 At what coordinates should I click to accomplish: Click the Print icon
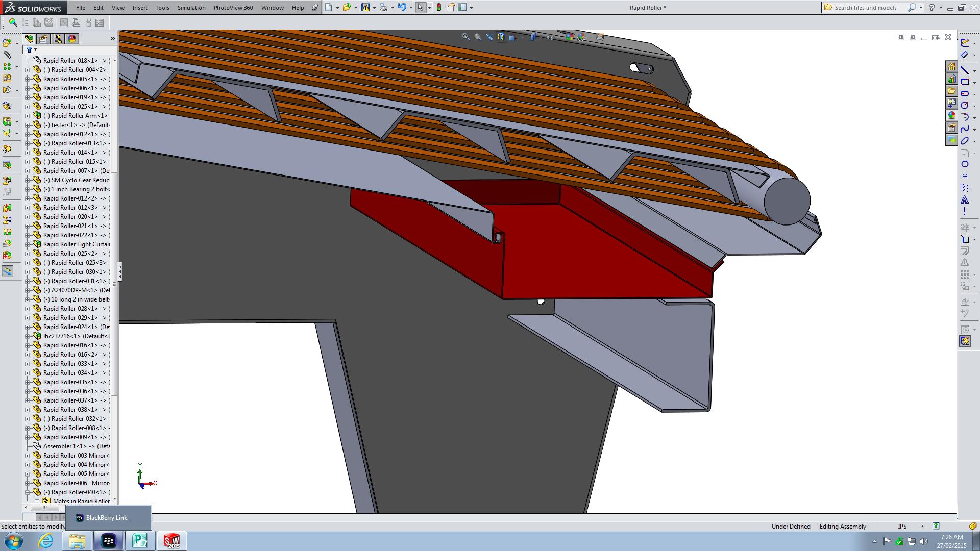pyautogui.click(x=384, y=7)
